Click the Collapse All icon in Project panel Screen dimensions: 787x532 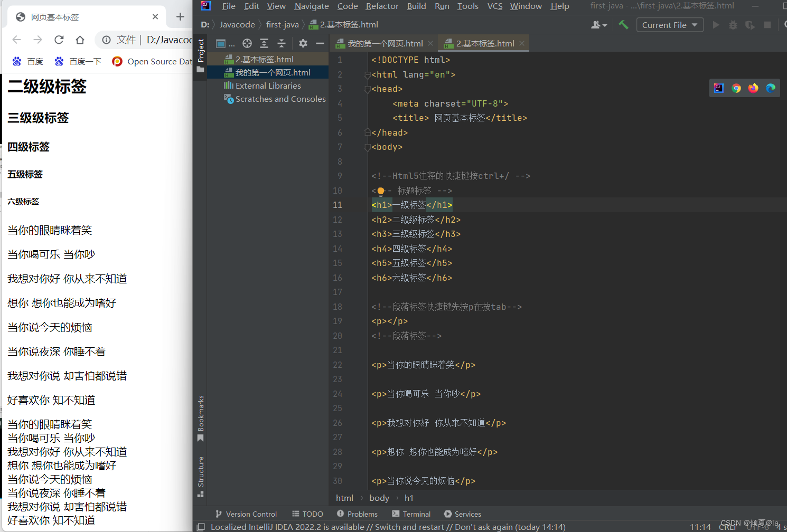coord(282,43)
